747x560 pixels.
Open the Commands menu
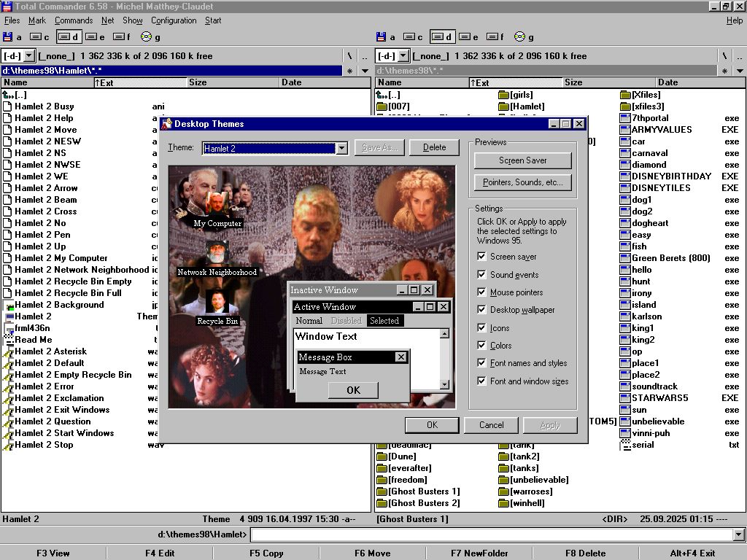click(73, 20)
